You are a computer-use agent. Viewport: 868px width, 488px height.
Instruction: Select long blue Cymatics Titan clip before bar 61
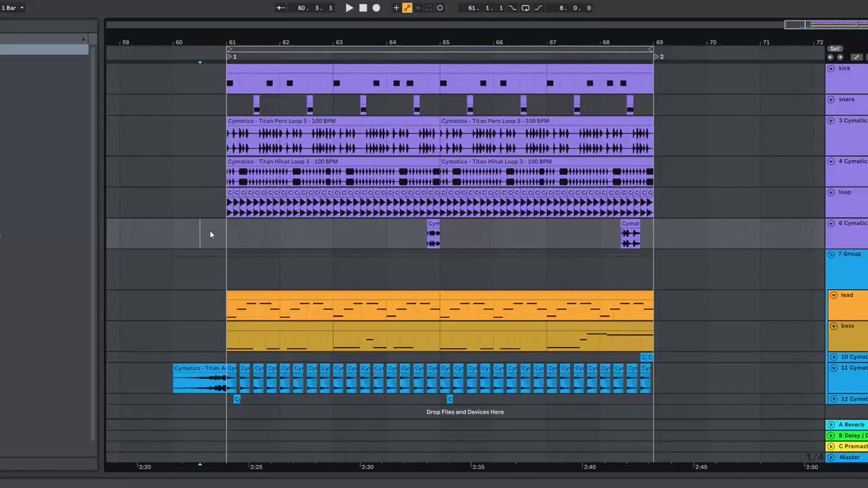(200, 378)
